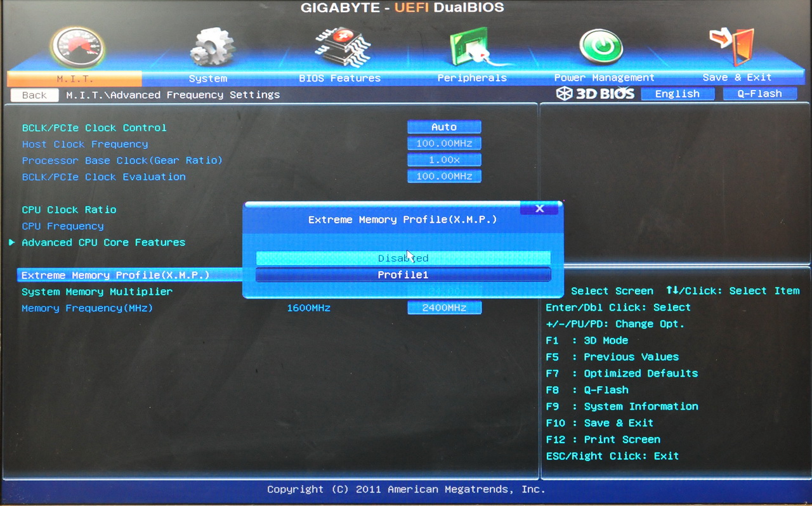Click F9 : System Information help line
Viewport: 812px width, 506px height.
click(x=622, y=406)
